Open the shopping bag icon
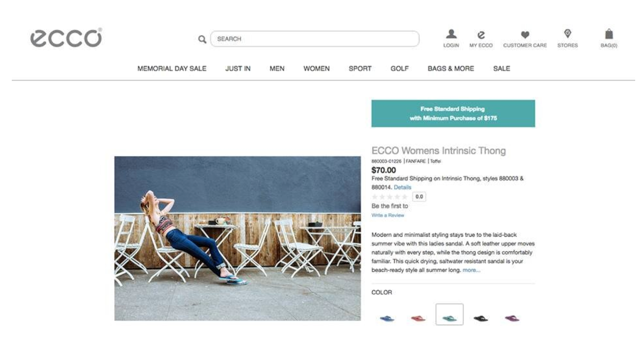 (609, 34)
